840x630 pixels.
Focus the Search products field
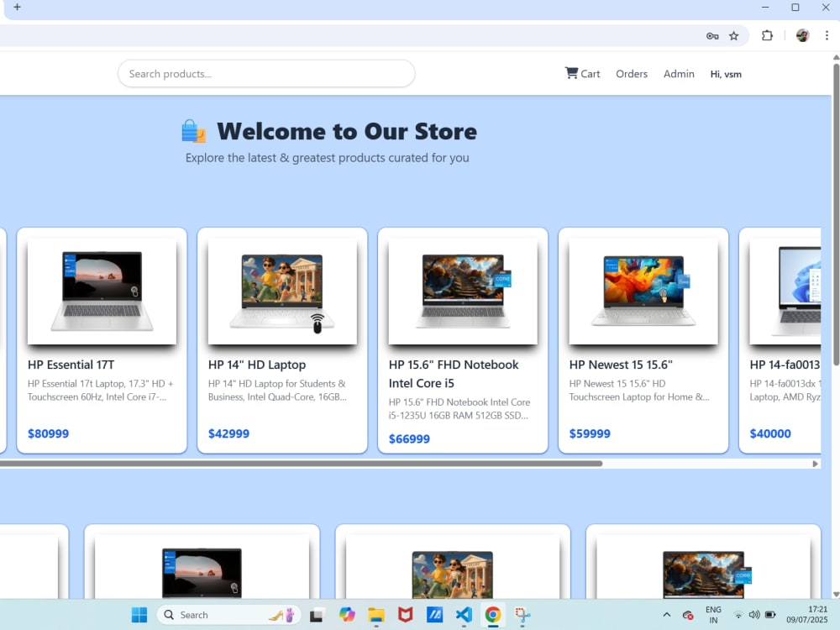point(266,73)
